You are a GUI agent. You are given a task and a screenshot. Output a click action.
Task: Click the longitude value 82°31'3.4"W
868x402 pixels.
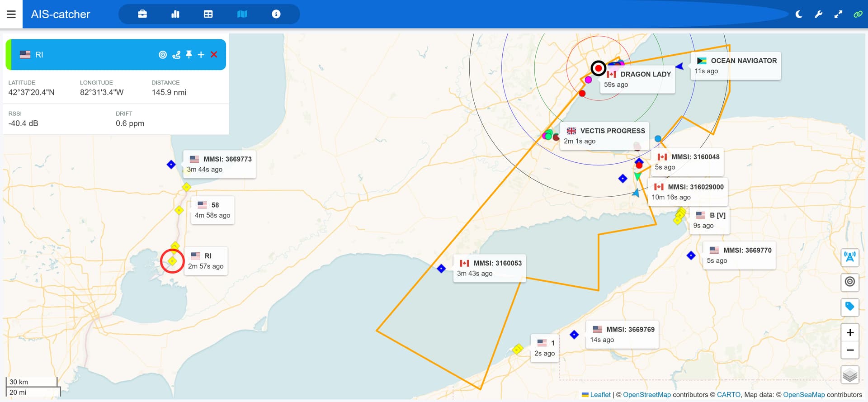tap(102, 92)
